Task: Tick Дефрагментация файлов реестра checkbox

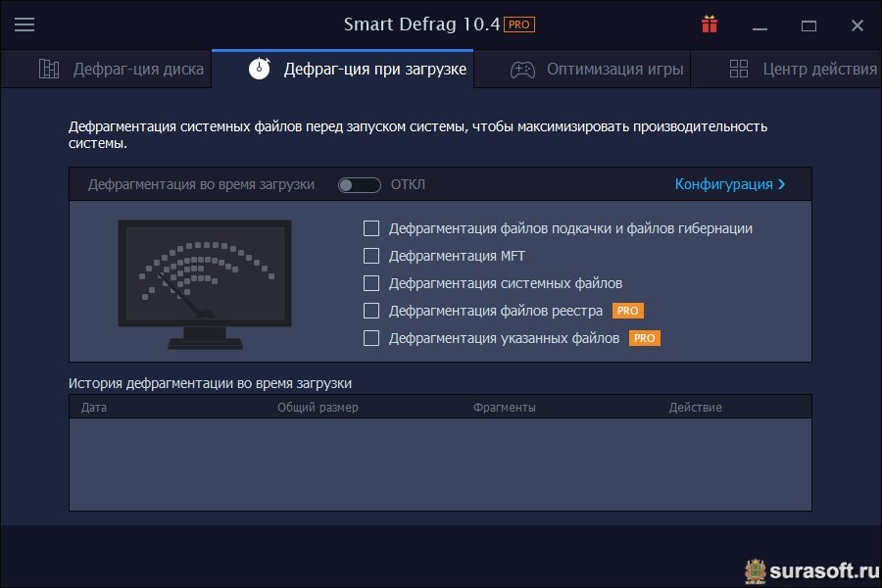Action: pyautogui.click(x=371, y=311)
